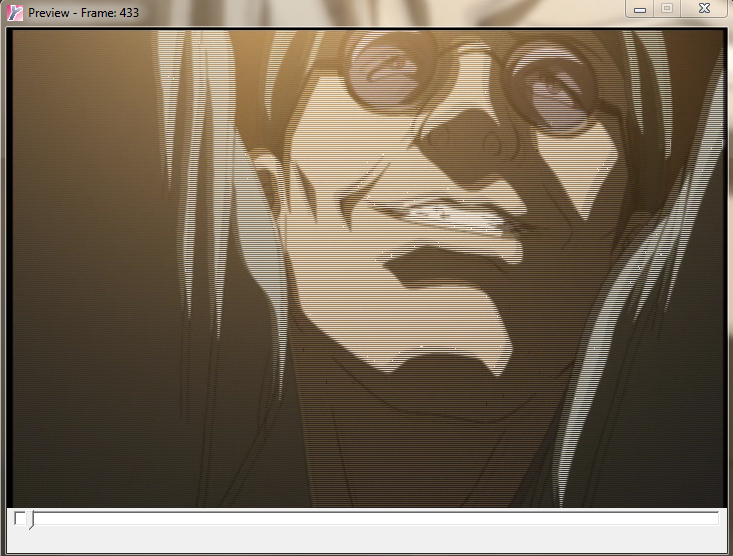Screen dimensions: 733x556
Task: Close the Preview window
Action: click(704, 9)
